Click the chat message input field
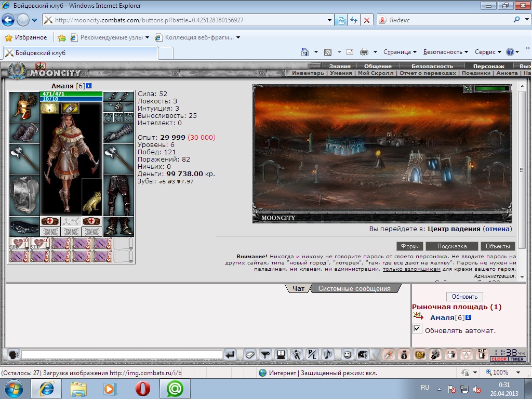 [x=122, y=355]
